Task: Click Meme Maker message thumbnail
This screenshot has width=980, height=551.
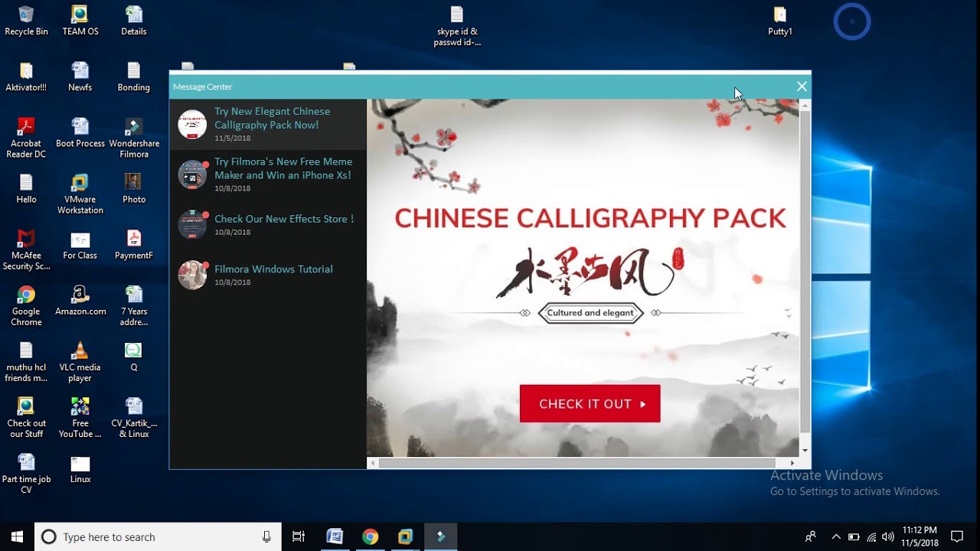Action: pyautogui.click(x=192, y=174)
